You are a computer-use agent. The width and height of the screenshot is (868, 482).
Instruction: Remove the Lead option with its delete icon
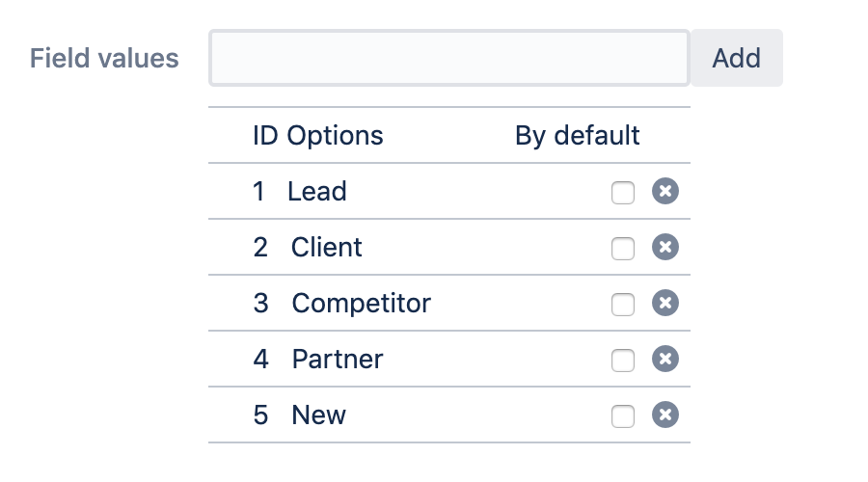[x=665, y=192]
